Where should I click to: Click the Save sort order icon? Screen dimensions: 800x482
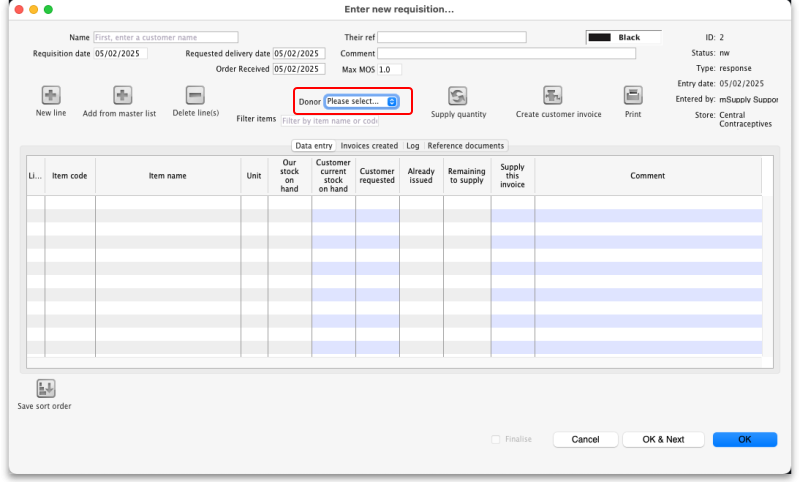45,389
